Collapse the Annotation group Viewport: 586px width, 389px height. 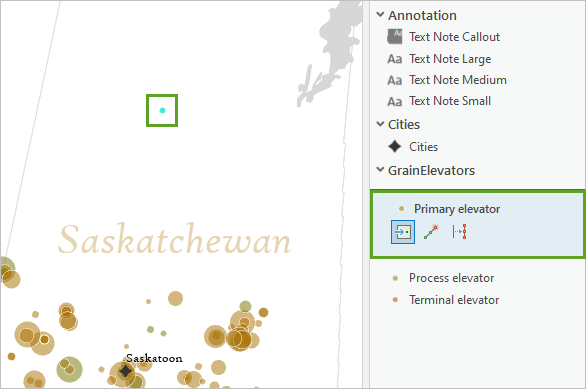point(380,15)
